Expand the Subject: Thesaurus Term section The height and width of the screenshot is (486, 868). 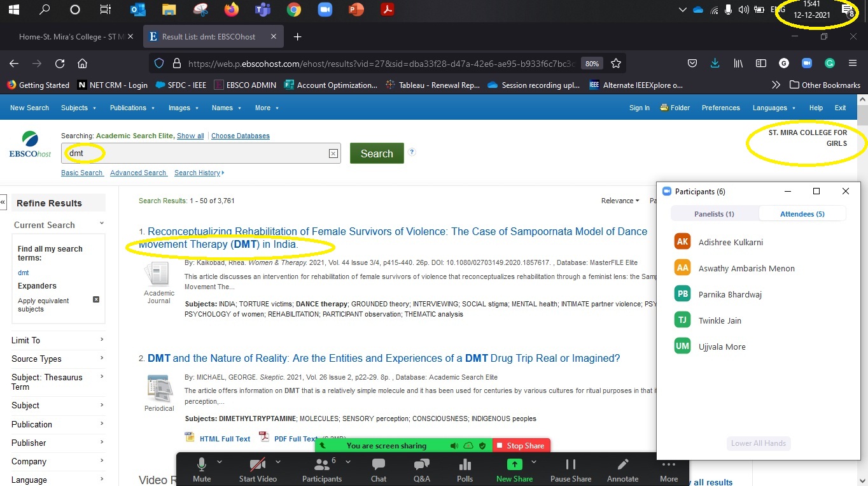pyautogui.click(x=58, y=382)
